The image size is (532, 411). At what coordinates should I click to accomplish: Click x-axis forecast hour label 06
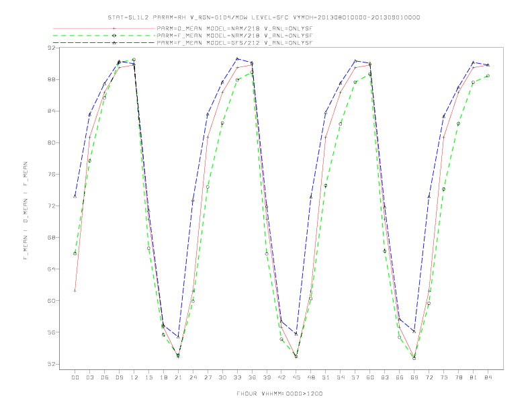pyautogui.click(x=105, y=377)
